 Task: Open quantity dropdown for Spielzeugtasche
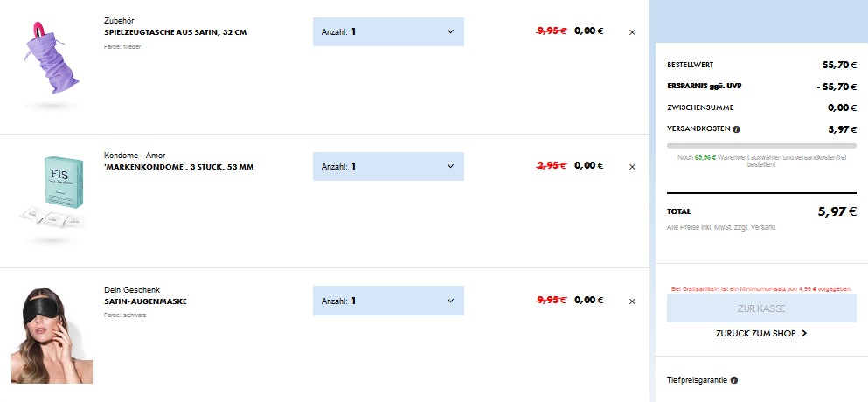(x=388, y=32)
